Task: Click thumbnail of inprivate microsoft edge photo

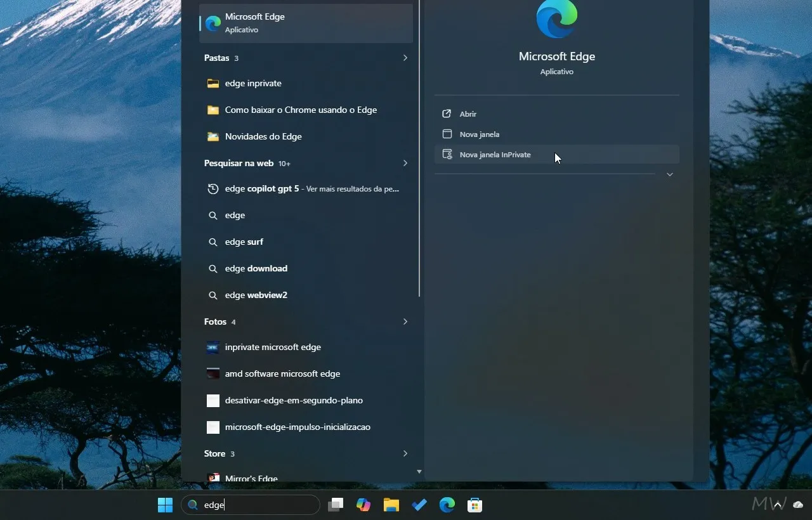Action: [x=213, y=347]
